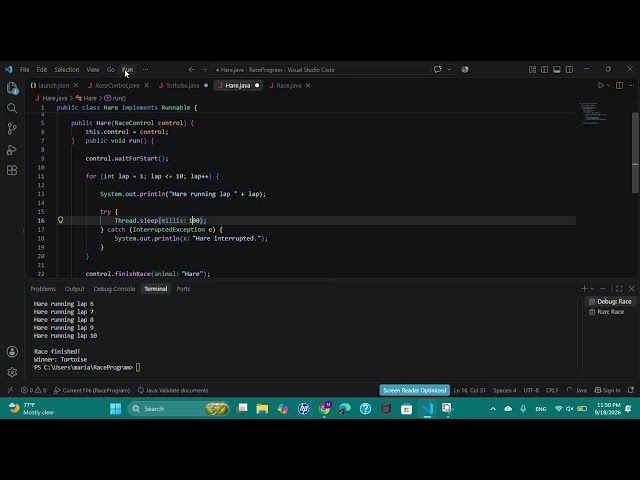Open editor More Actions ellipsis
Image resolution: width=640 pixels, height=480 pixels.
[x=631, y=85]
